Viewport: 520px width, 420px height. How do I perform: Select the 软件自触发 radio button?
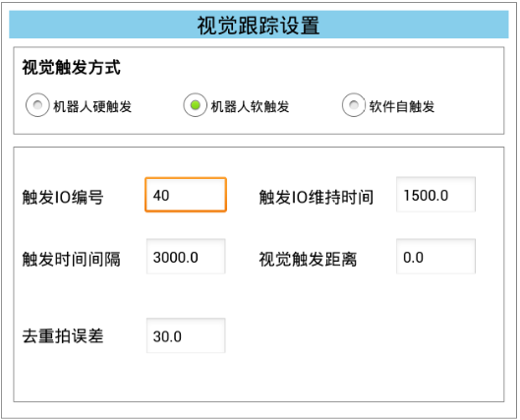tap(354, 105)
